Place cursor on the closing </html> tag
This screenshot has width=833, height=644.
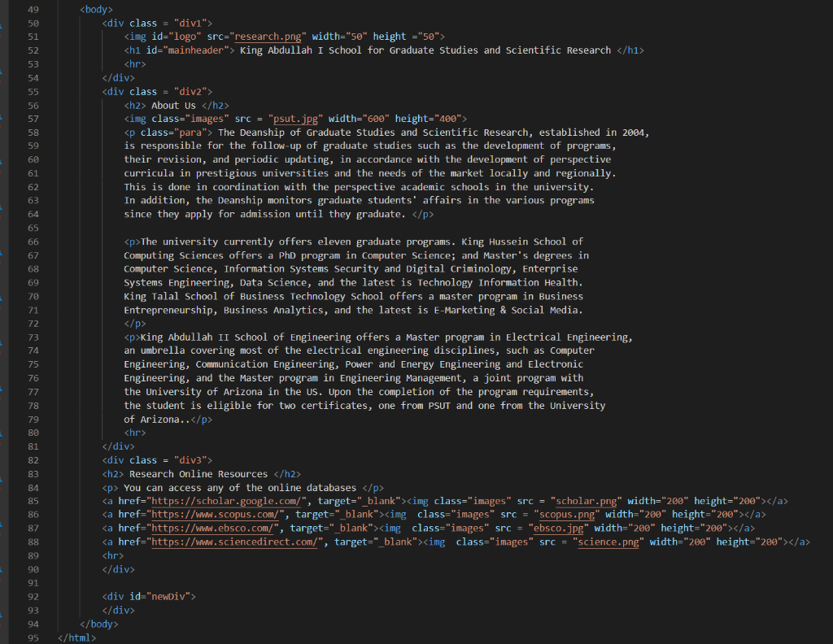pos(77,637)
